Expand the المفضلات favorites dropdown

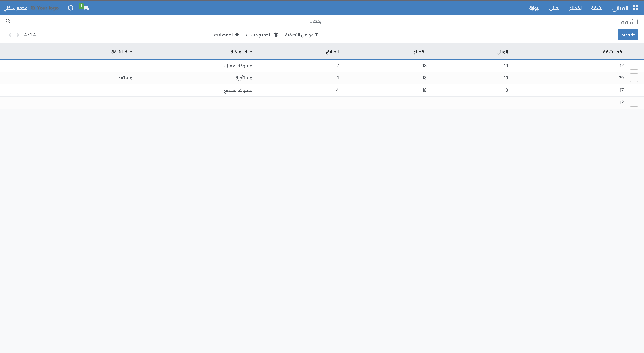coord(227,35)
